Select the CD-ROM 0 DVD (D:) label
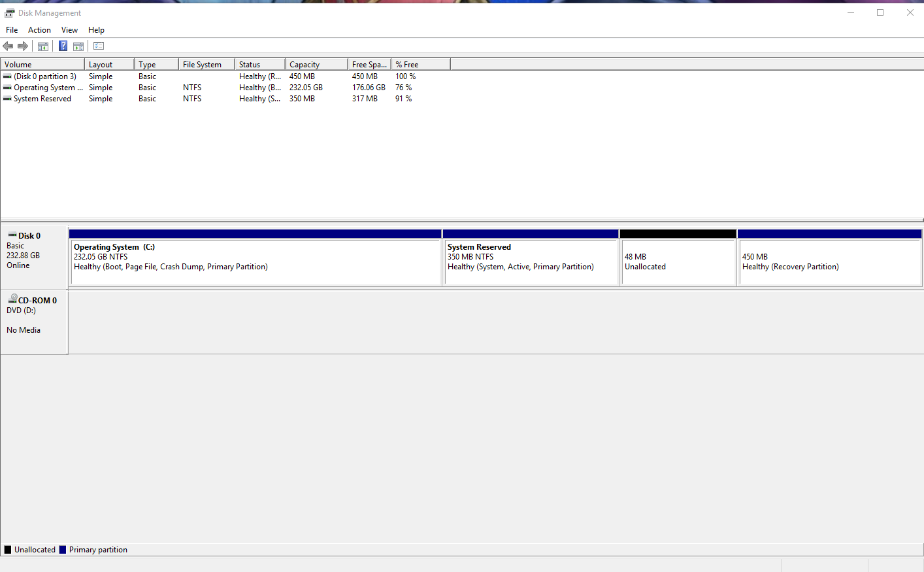924x572 pixels. pyautogui.click(x=34, y=322)
